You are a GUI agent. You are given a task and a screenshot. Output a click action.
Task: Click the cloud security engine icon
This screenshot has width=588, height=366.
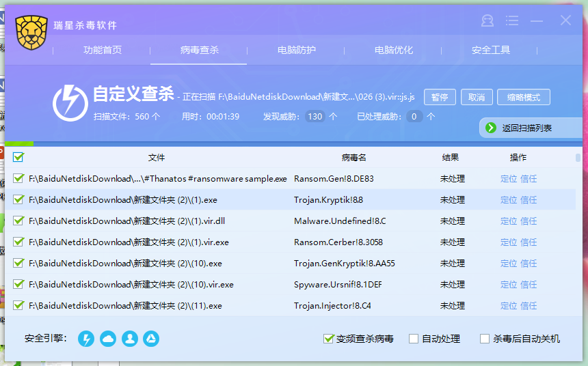108,339
